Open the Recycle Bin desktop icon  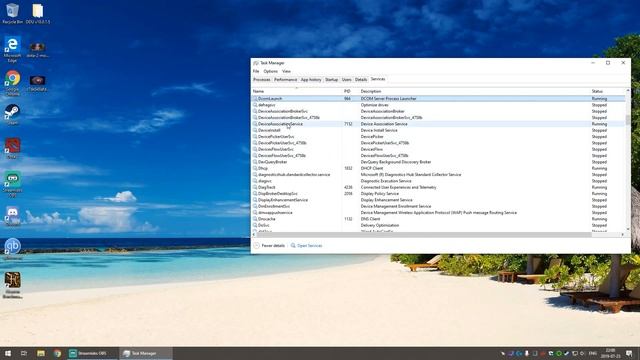[12, 13]
